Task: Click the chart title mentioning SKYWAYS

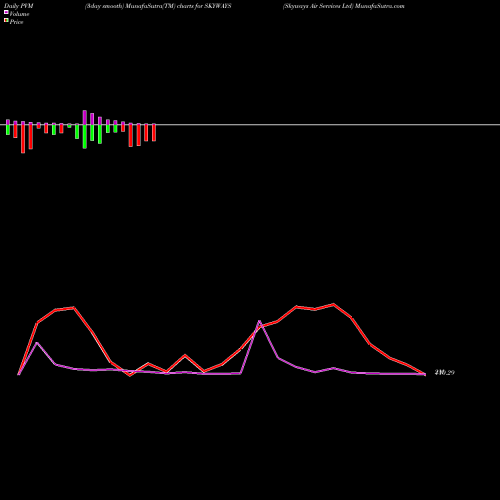Action: [158, 6]
